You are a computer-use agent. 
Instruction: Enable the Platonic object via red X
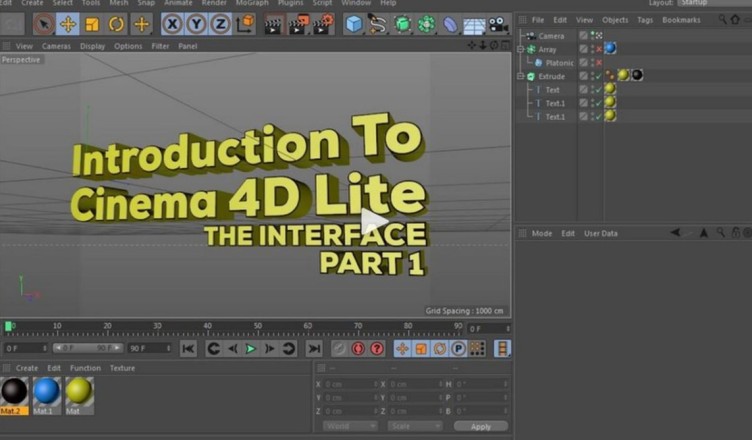599,62
